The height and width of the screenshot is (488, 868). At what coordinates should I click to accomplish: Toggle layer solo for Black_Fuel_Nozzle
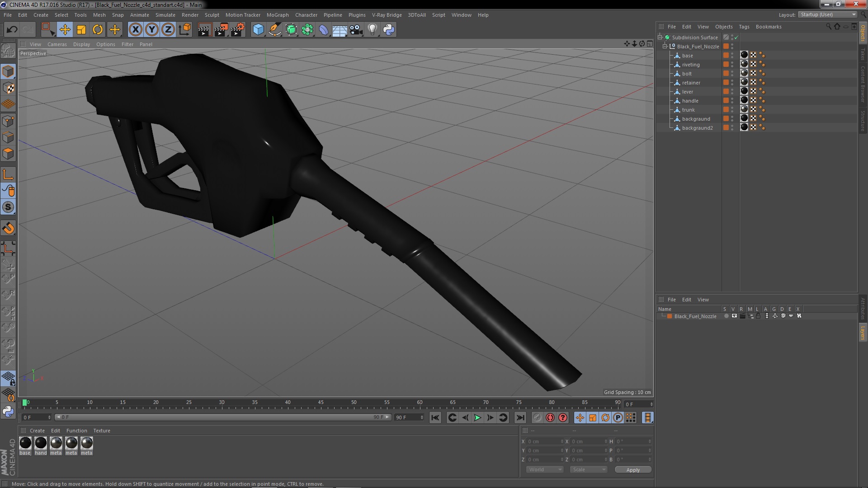point(726,316)
